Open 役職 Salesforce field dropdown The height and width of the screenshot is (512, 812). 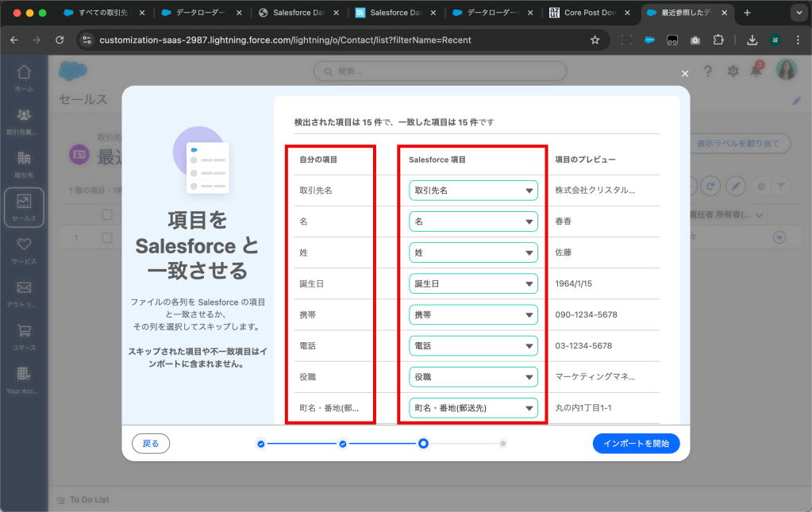[x=473, y=377]
